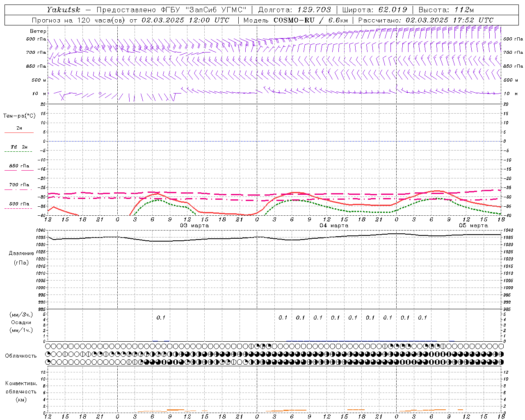This screenshot has width=525, height=420.
Task: Click the '2м' temperature legend entry
Action: (19, 128)
